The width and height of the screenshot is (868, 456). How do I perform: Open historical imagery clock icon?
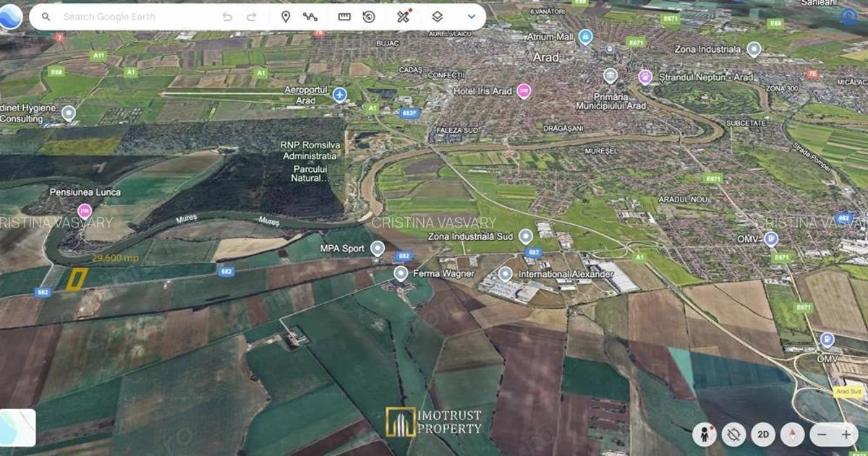(369, 17)
